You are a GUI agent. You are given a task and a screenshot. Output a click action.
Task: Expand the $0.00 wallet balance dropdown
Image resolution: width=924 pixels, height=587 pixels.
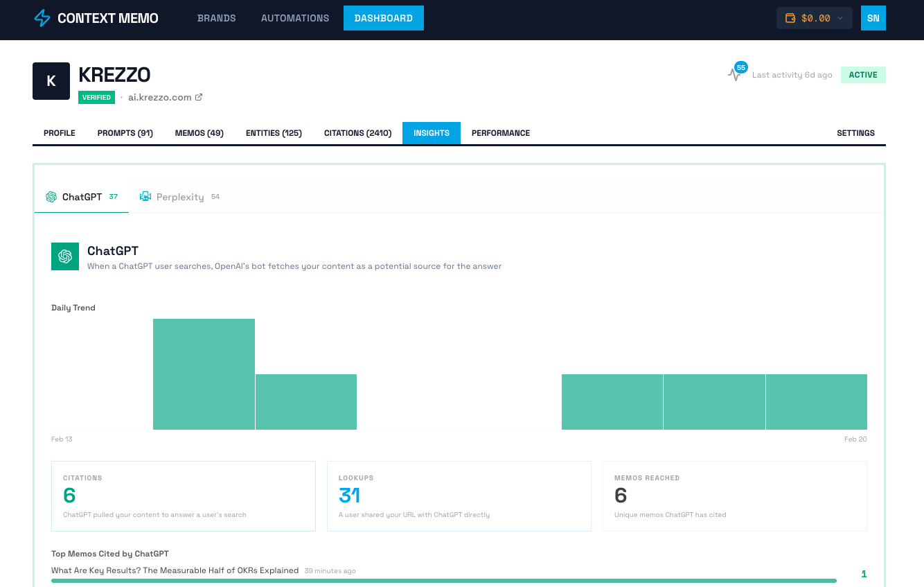point(839,18)
